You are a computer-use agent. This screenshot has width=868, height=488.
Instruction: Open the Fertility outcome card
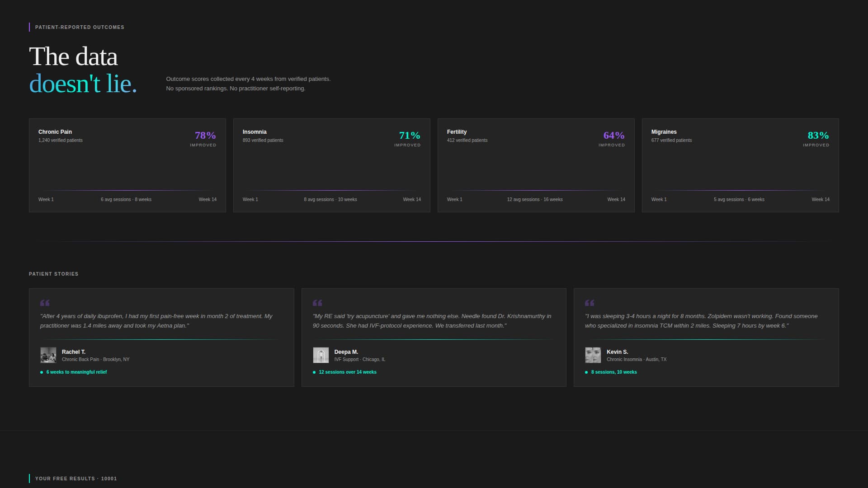tap(536, 165)
